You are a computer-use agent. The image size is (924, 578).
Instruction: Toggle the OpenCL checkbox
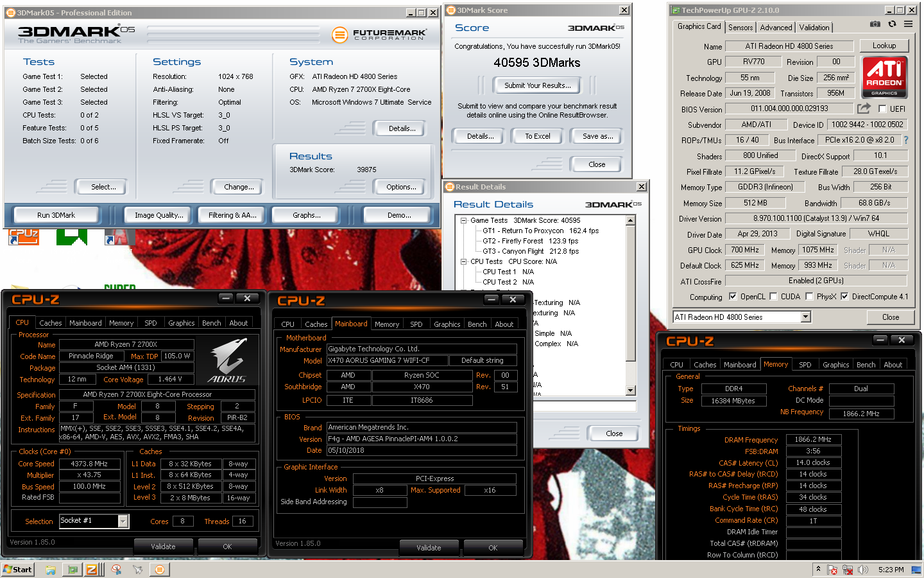[733, 297]
